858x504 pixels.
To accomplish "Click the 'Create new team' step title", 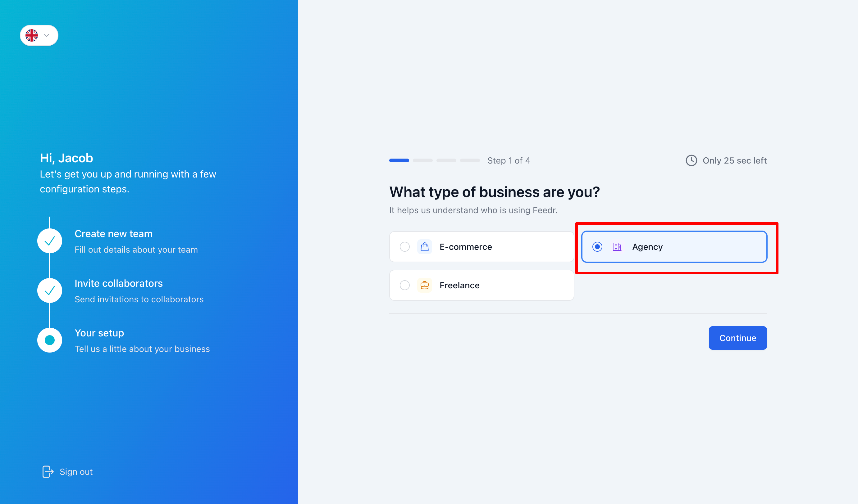I will tap(113, 234).
